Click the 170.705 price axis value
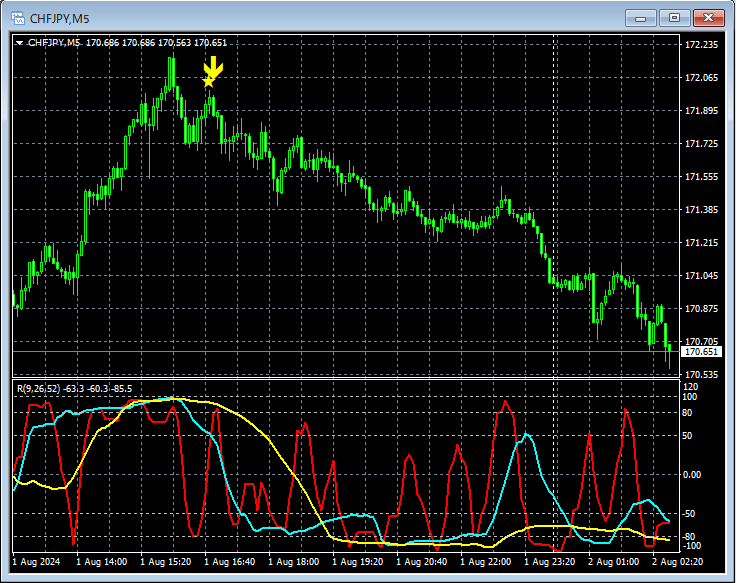The image size is (737, 583). [701, 341]
